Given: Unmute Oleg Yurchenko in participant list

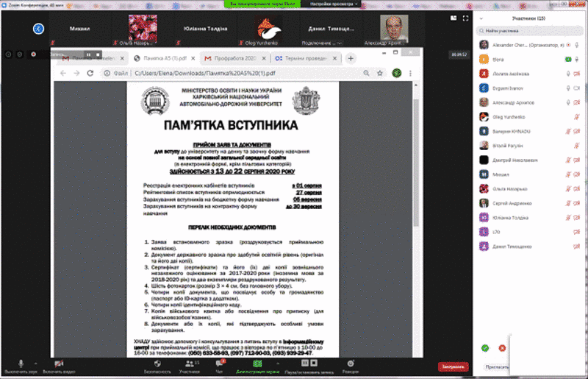Looking at the screenshot, I should pyautogui.click(x=577, y=117).
